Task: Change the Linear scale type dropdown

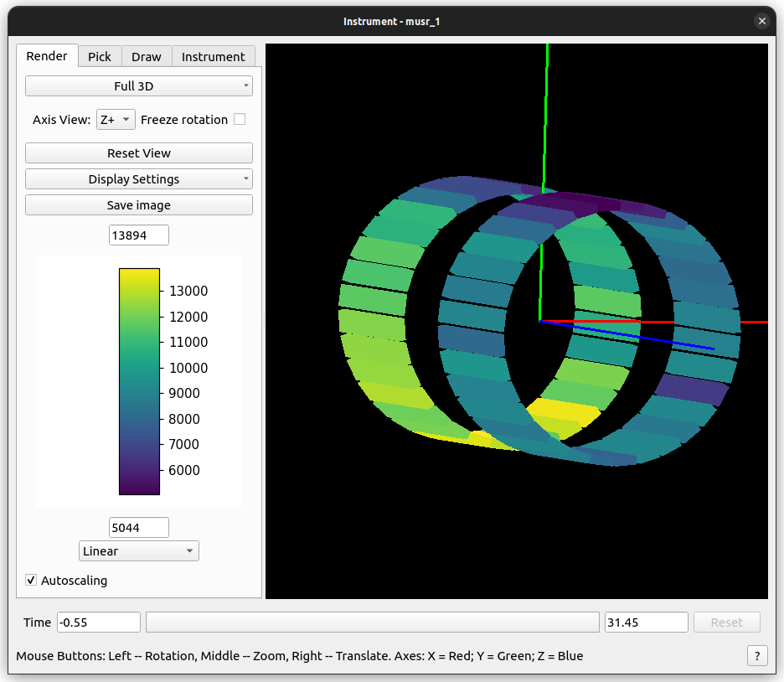Action: point(139,551)
